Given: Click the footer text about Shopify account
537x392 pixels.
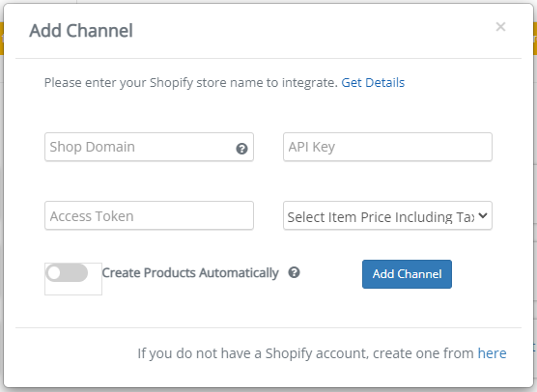Looking at the screenshot, I should [305, 353].
